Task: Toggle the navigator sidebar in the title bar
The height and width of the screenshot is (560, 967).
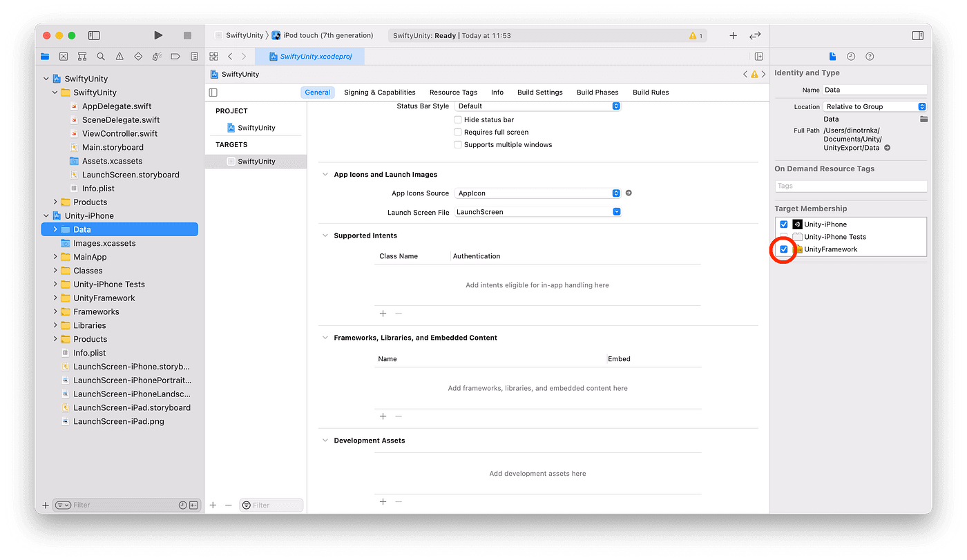Action: click(94, 35)
